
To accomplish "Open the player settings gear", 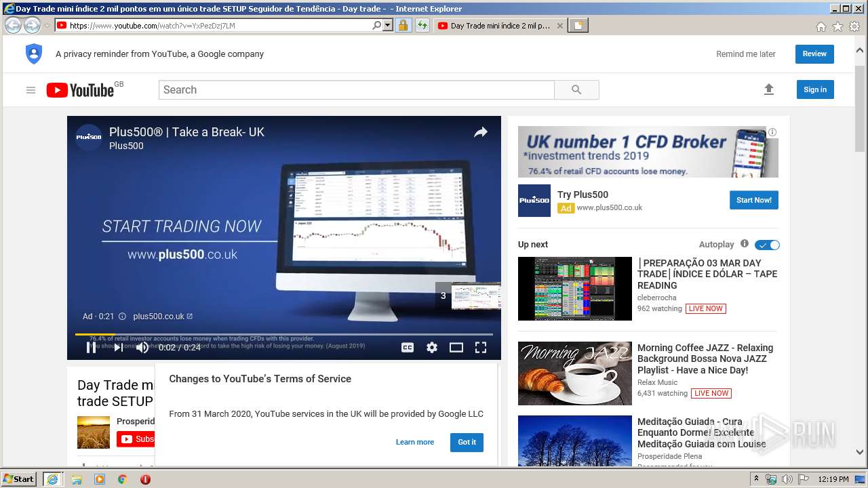I will 432,348.
